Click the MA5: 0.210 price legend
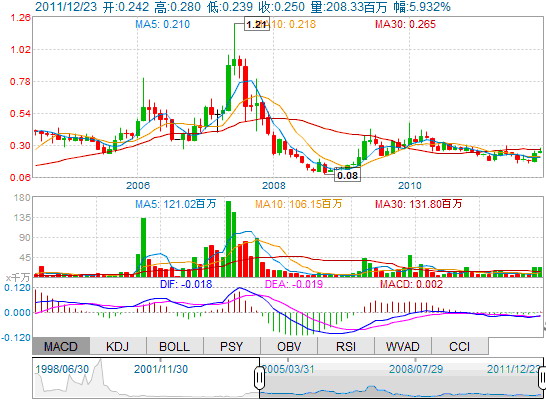546x406 pixels. [163, 24]
